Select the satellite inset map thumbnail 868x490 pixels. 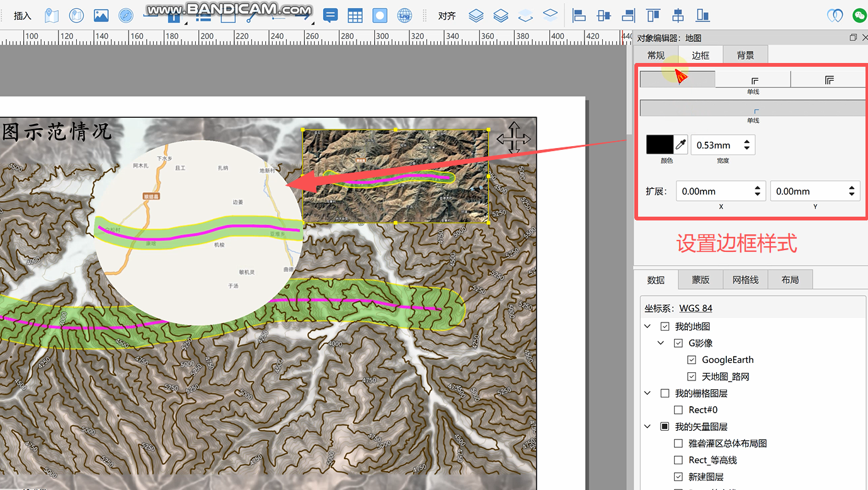pos(396,176)
